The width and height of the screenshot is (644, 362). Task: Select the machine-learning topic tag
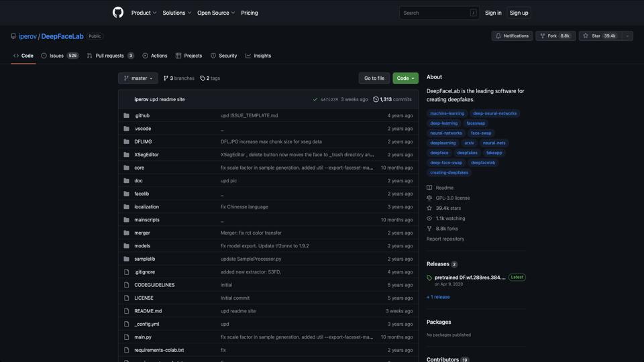click(x=447, y=113)
